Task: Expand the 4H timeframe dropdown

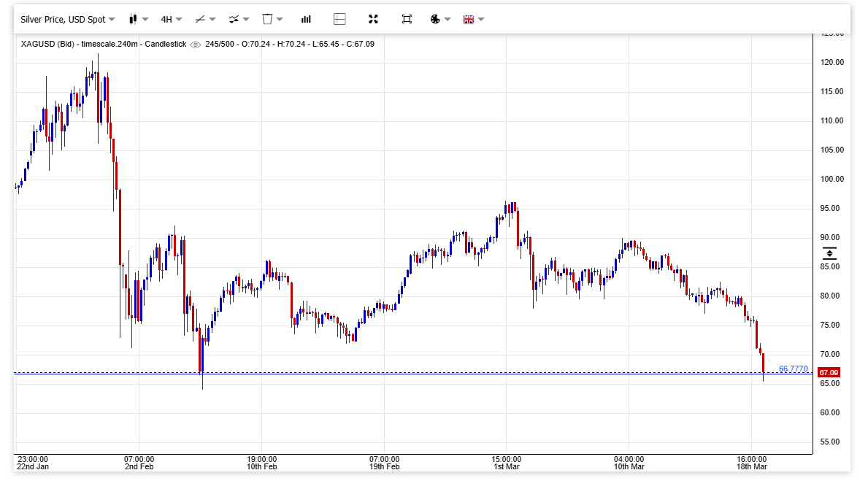Action: 172,19
